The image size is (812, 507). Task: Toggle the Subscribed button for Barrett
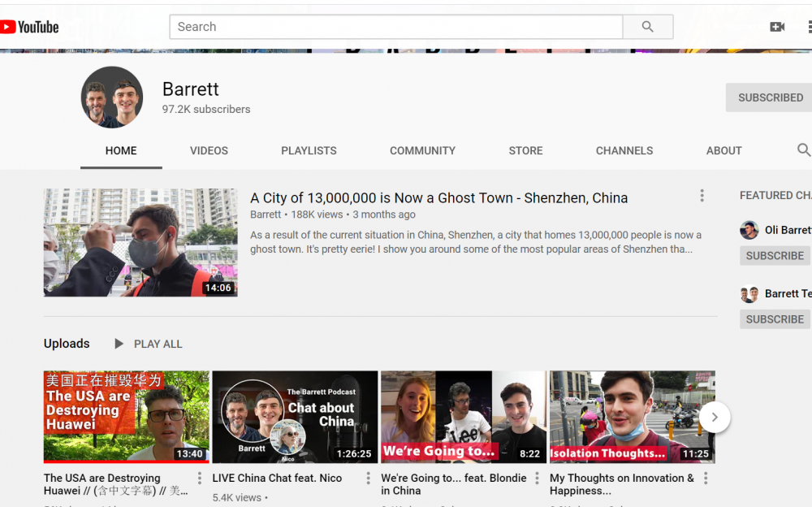[x=769, y=97]
